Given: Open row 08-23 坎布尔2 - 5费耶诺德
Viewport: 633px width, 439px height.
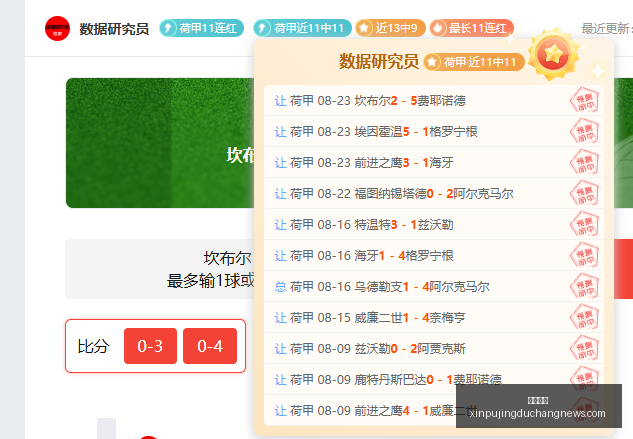Looking at the screenshot, I should click(x=434, y=101).
